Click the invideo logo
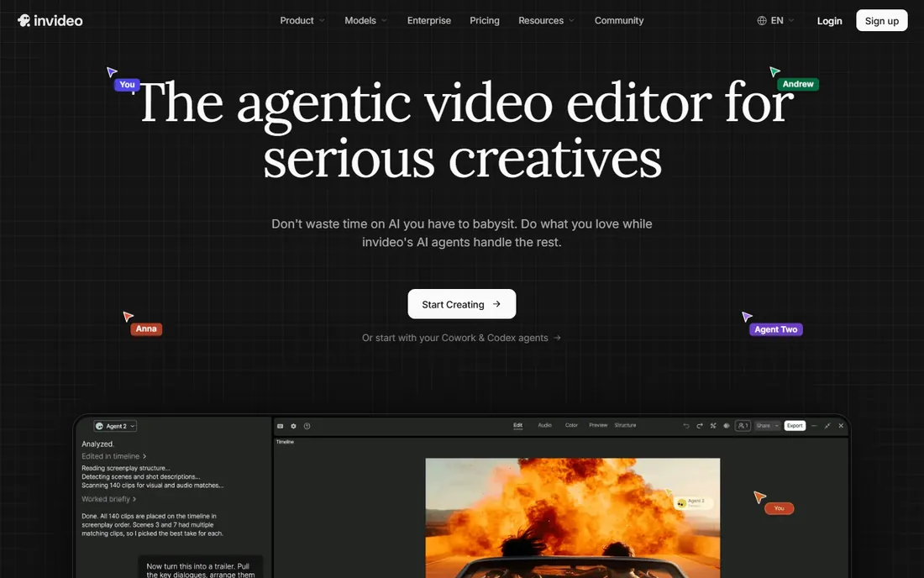This screenshot has width=924, height=578. [50, 21]
